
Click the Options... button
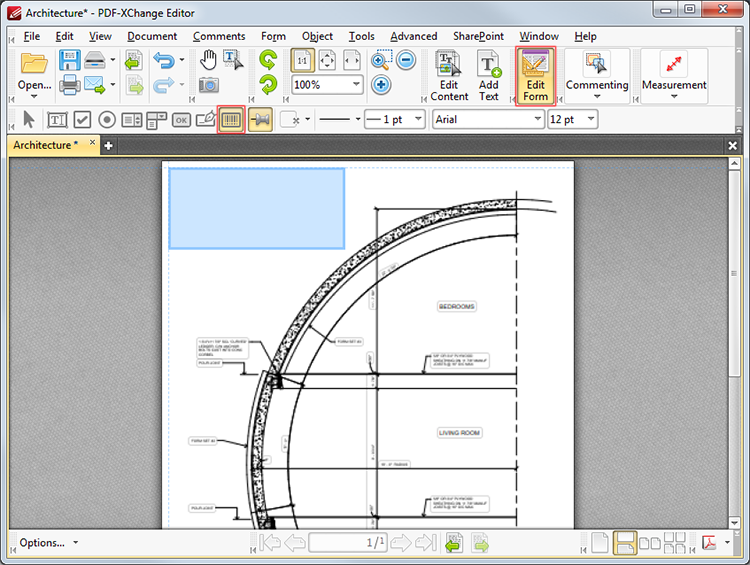(x=42, y=543)
